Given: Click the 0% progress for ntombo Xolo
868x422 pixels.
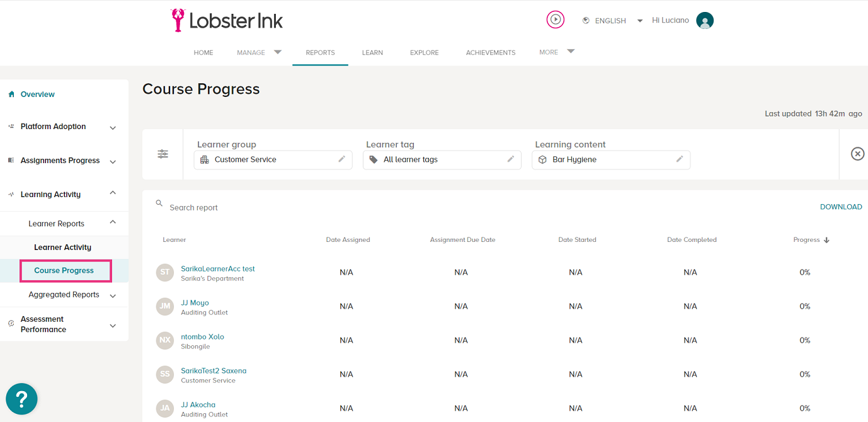Looking at the screenshot, I should point(805,341).
